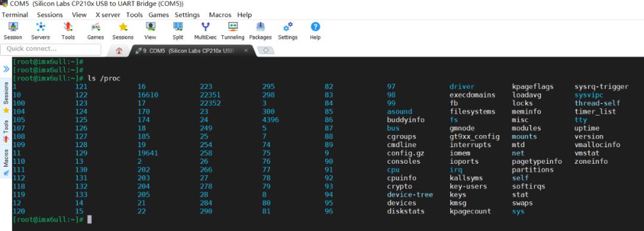Viewport: 644px width, 231px height.
Task: Open the Games toolbar icon
Action: tap(95, 31)
